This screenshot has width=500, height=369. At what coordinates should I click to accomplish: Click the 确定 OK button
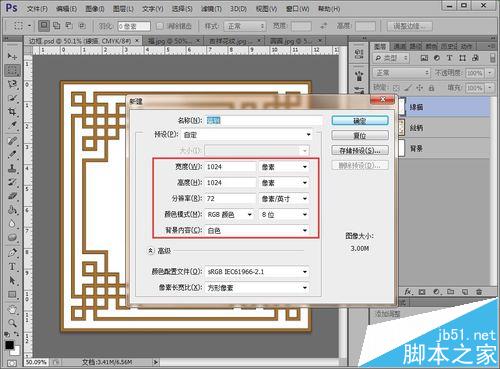pos(360,121)
